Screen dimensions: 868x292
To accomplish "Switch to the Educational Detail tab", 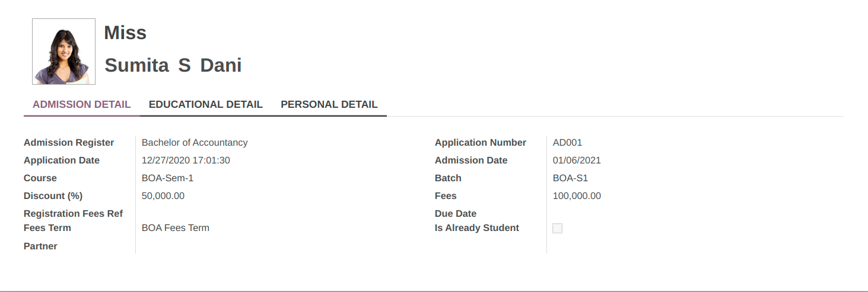I will [205, 104].
